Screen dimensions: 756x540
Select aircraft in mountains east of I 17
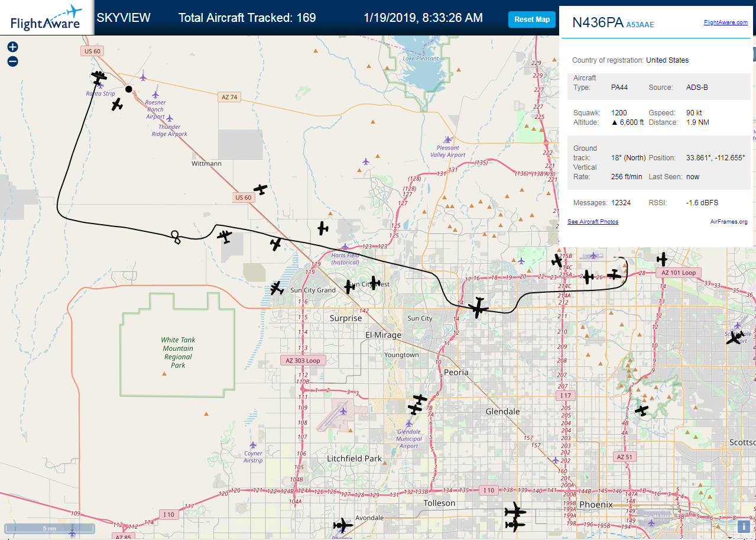pos(641,409)
